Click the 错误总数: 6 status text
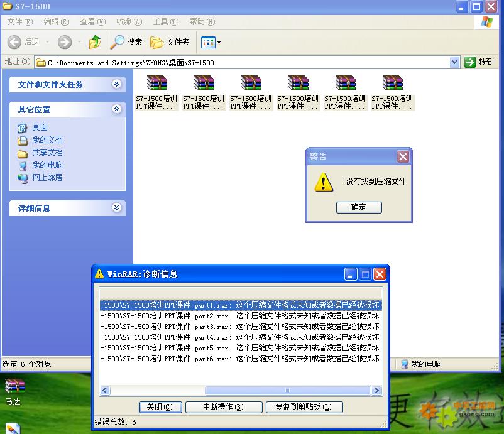Viewport: 504px width, 434px height. 116,422
